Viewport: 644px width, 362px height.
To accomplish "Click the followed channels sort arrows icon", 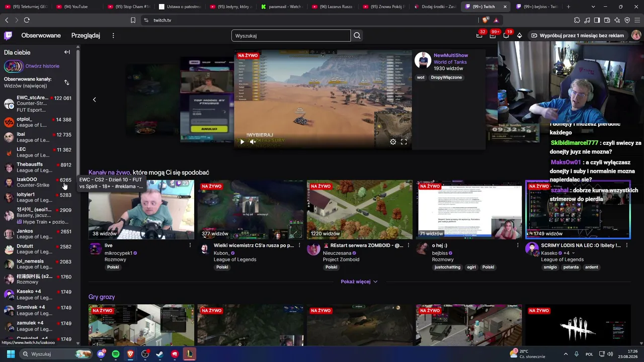I will (x=67, y=82).
